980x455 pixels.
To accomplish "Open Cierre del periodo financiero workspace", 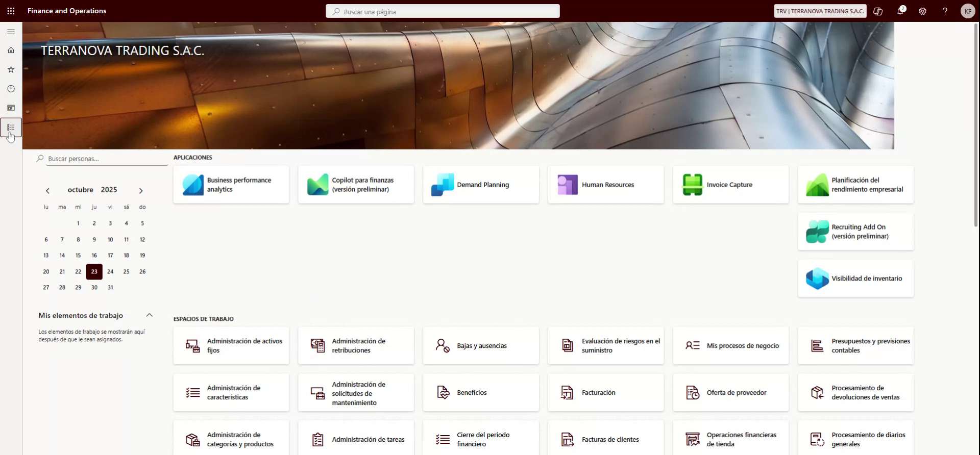I will [481, 439].
